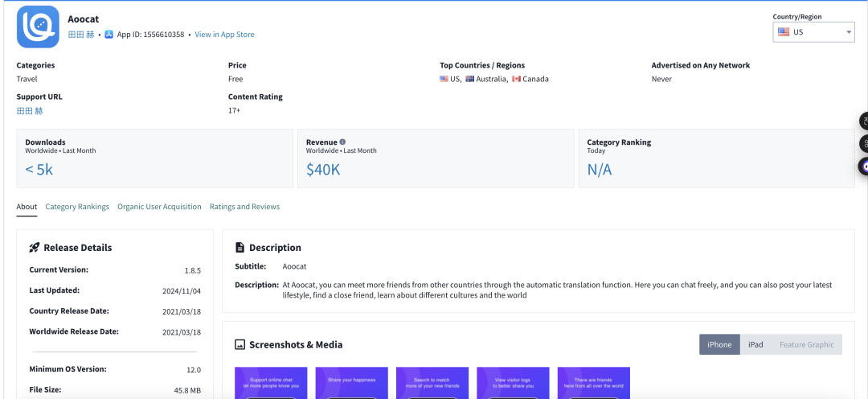Viewport: 868px width, 399px height.
Task: Switch to the Category Rankings tab
Action: [77, 207]
